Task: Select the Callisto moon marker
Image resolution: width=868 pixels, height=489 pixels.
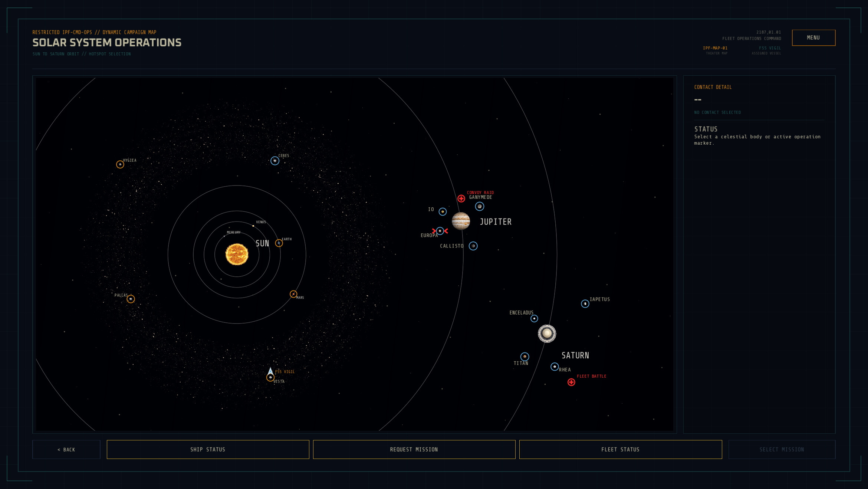Action: [x=473, y=246]
